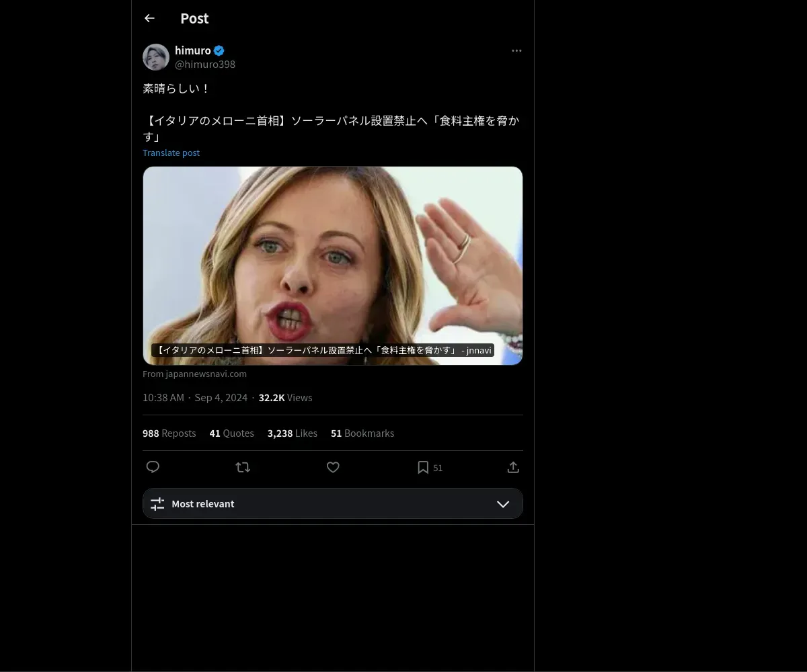Open the linked article preview image
This screenshot has height=672, width=807.
(333, 265)
